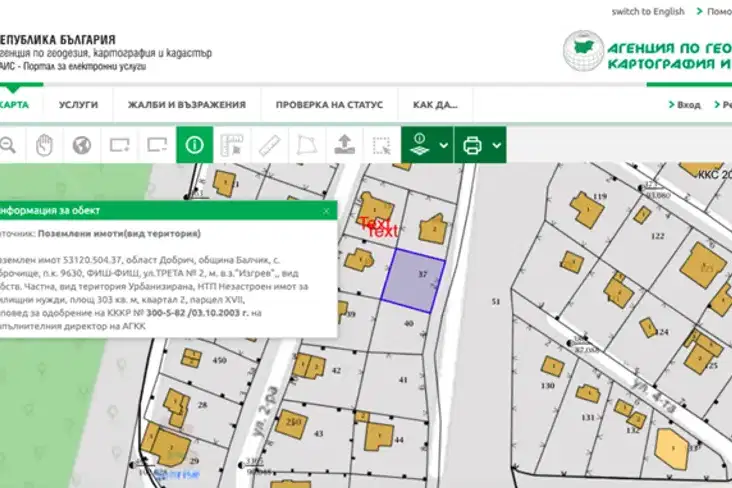The width and height of the screenshot is (732, 488).
Task: Choose the ruler distance measure tool
Action: pyautogui.click(x=270, y=145)
